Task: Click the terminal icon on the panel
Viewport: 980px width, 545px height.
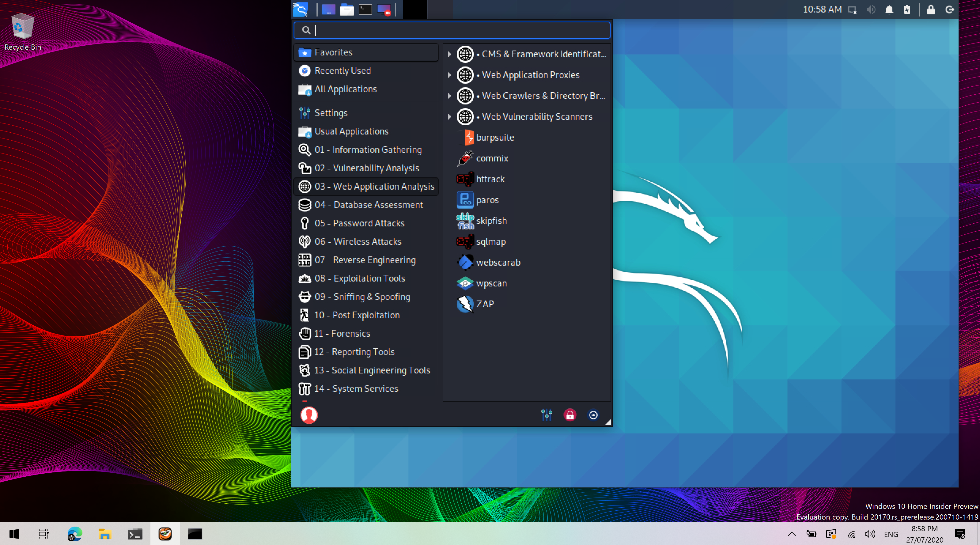Action: coord(365,9)
